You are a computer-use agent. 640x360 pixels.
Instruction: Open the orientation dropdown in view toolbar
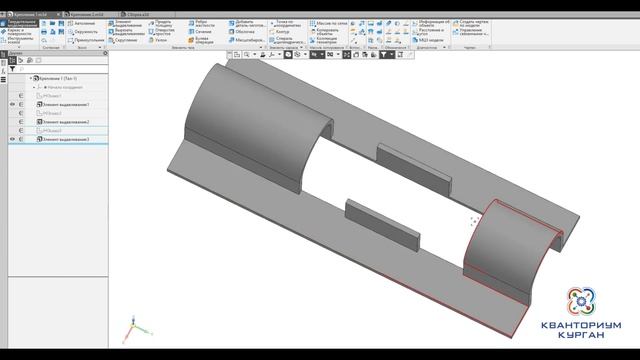(279, 55)
